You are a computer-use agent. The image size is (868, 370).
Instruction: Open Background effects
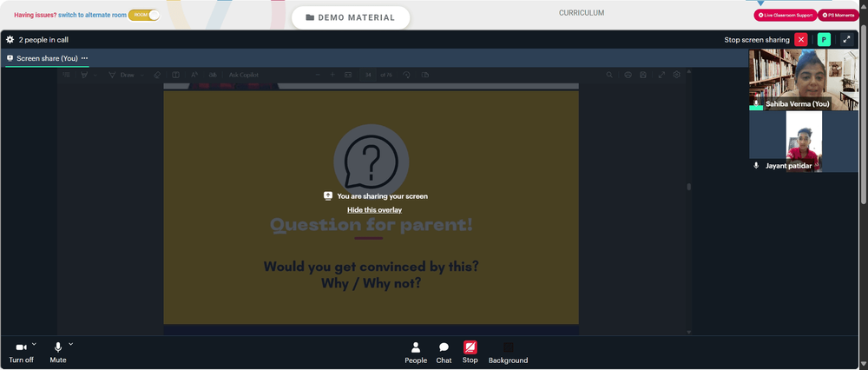point(508,353)
